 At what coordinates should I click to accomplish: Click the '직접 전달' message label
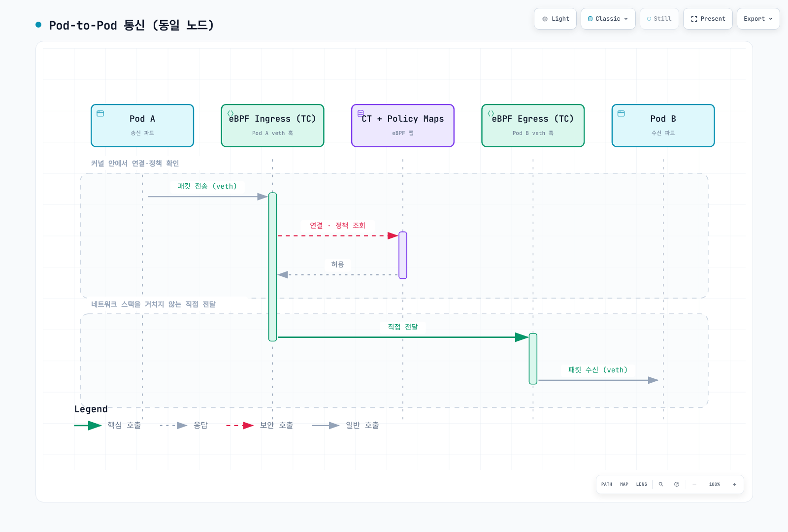click(x=403, y=327)
